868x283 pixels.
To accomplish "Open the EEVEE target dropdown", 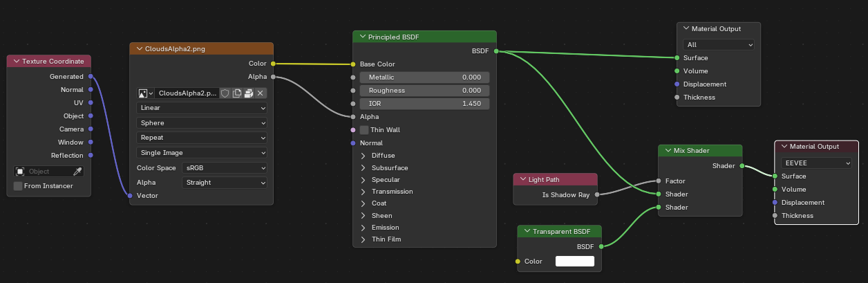I will click(818, 163).
